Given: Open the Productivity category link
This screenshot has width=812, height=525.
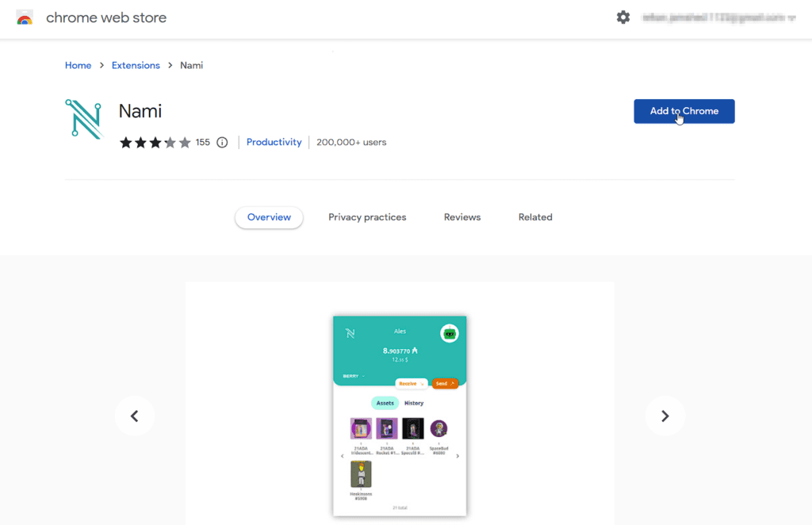Looking at the screenshot, I should pos(274,143).
